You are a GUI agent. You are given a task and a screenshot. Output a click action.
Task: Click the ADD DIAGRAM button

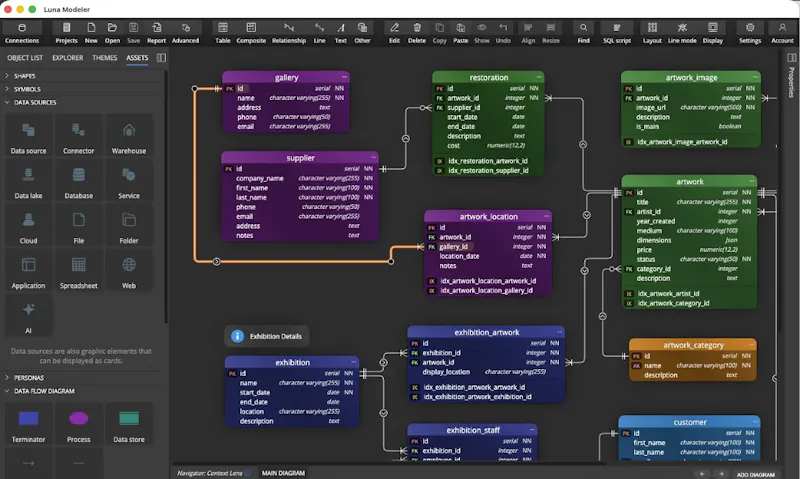[756, 474]
